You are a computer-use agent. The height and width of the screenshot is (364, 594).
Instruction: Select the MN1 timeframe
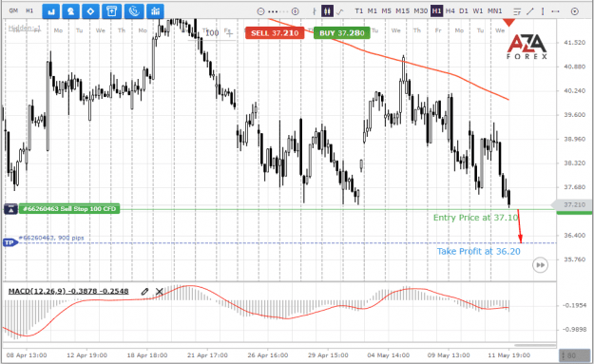click(494, 11)
